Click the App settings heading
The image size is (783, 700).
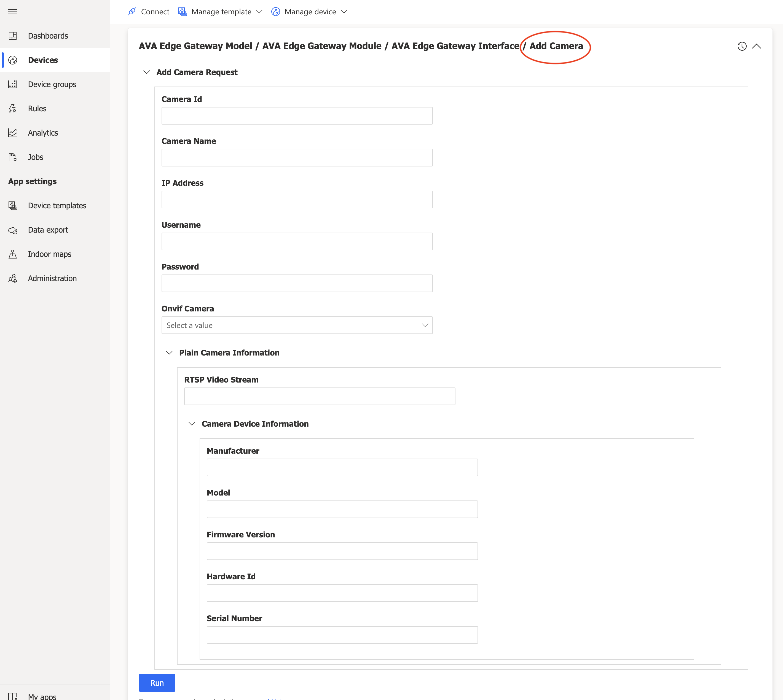pyautogui.click(x=32, y=181)
